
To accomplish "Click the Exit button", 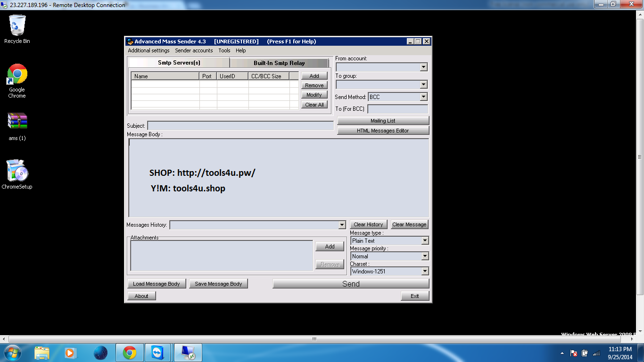I will [x=415, y=296].
